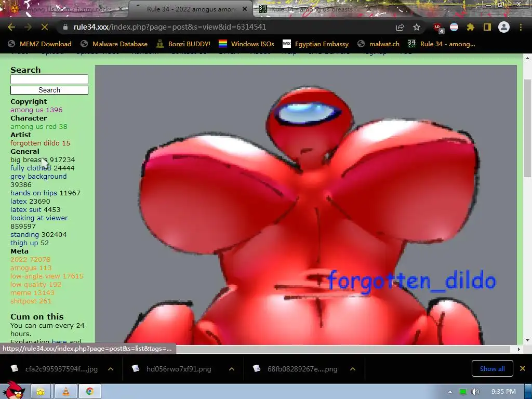Expand options chevron for 68fb08289267e....png
This screenshot has height=399, width=532.
[x=353, y=369]
